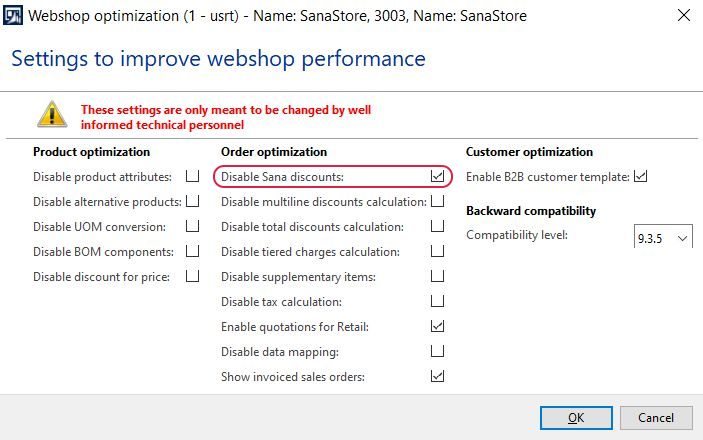The width and height of the screenshot is (703, 440).
Task: Close the Webshop optimization dialog
Action: (684, 15)
